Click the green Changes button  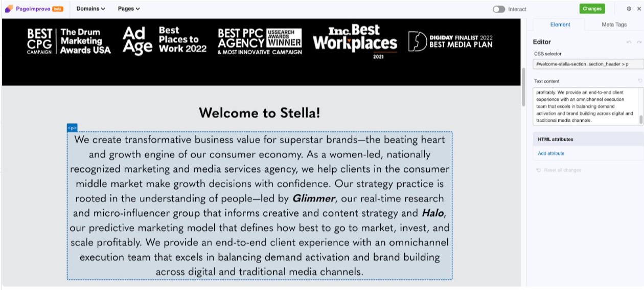click(592, 9)
